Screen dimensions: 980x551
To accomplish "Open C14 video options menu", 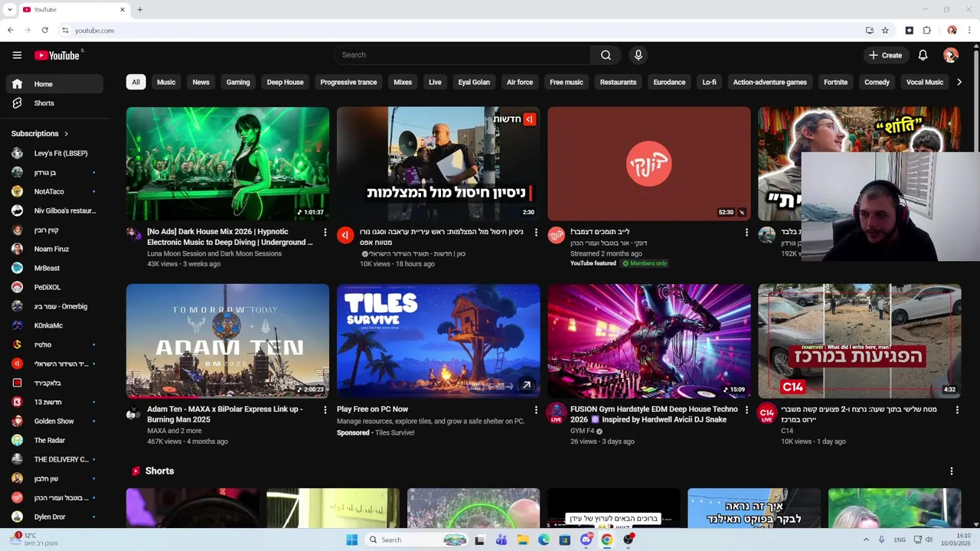I will pyautogui.click(x=957, y=410).
